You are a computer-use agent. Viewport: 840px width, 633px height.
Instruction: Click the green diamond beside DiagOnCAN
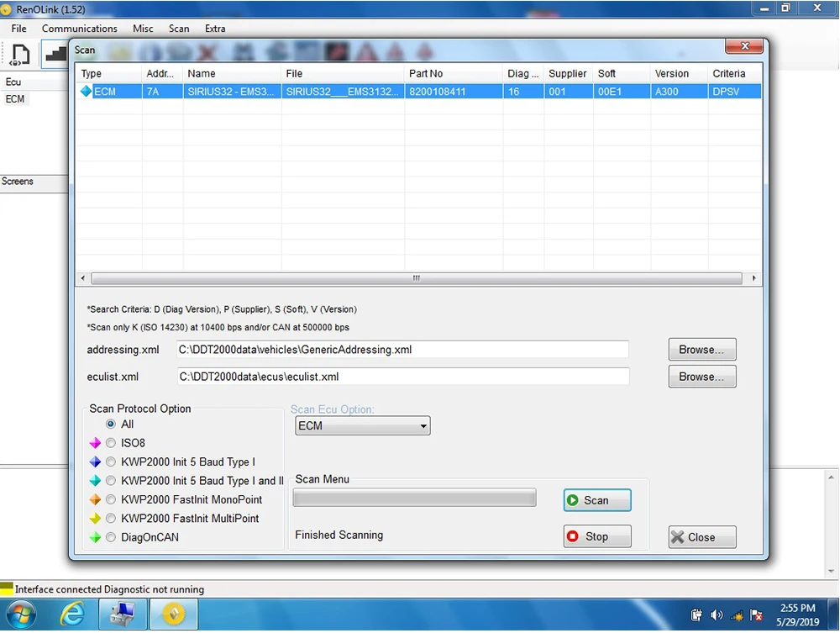pos(95,537)
